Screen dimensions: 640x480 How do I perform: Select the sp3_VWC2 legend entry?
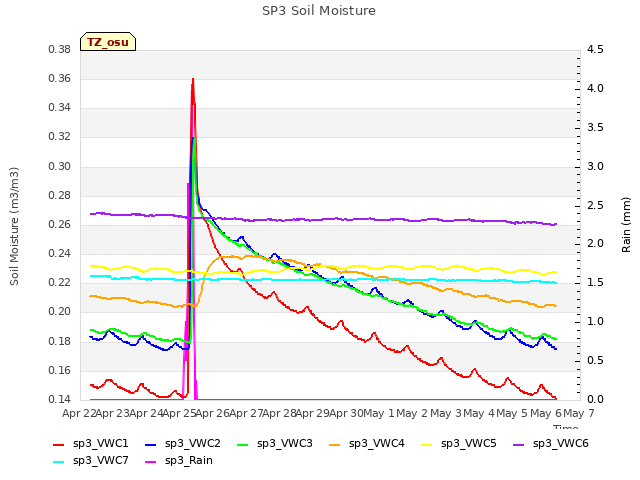point(182,444)
